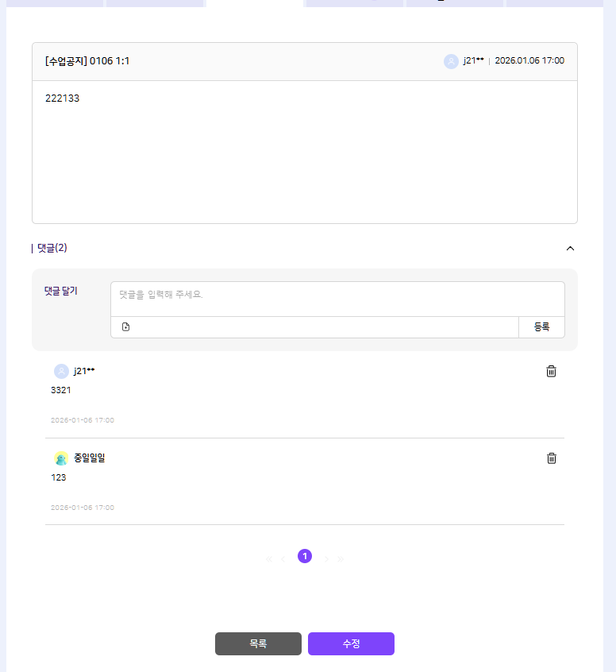Click the 목록 button

coord(258,643)
